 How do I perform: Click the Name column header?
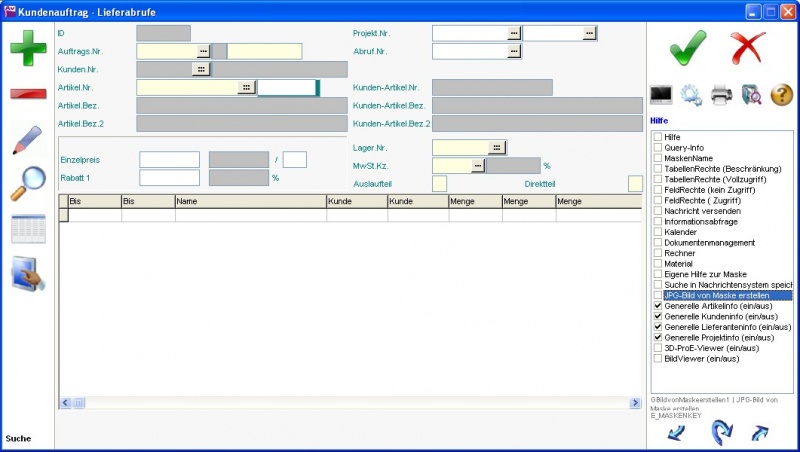(249, 201)
